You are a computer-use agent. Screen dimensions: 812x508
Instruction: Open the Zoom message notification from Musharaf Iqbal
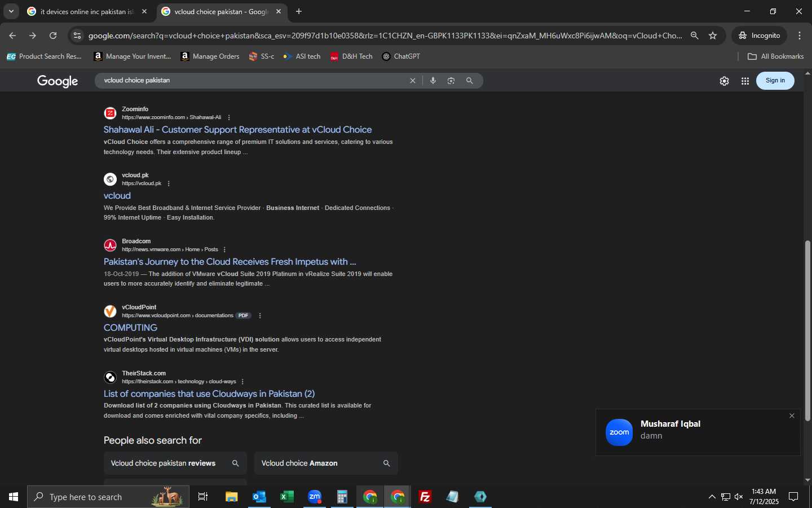[x=698, y=432]
